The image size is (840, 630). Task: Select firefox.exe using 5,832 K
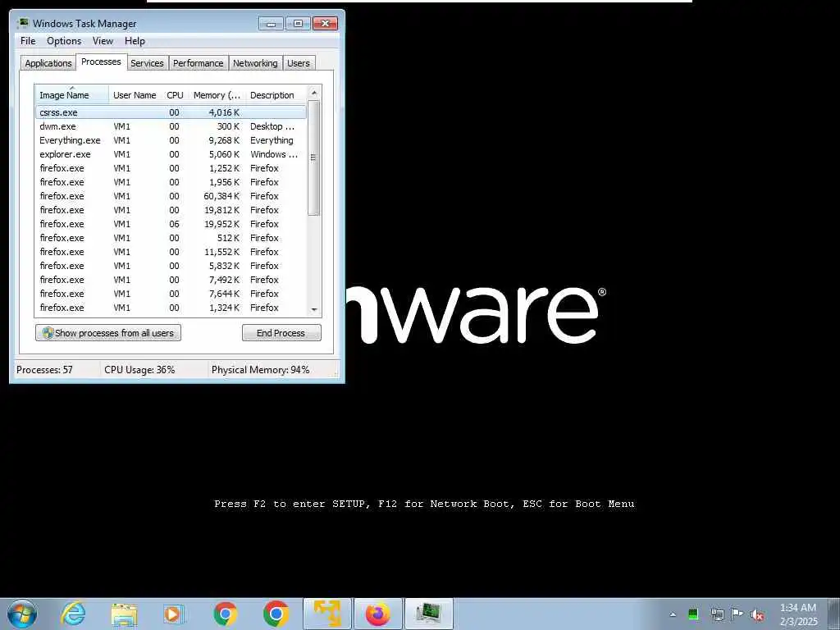[171, 266]
